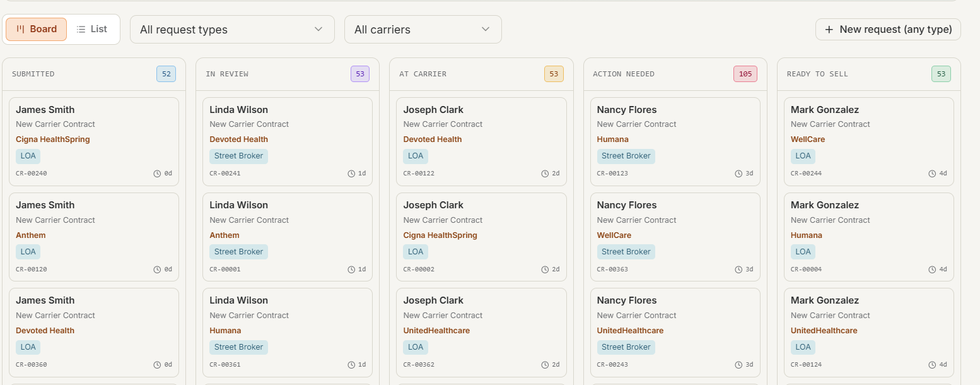The height and width of the screenshot is (385, 980).
Task: Switch to Board view
Action: 36,29
